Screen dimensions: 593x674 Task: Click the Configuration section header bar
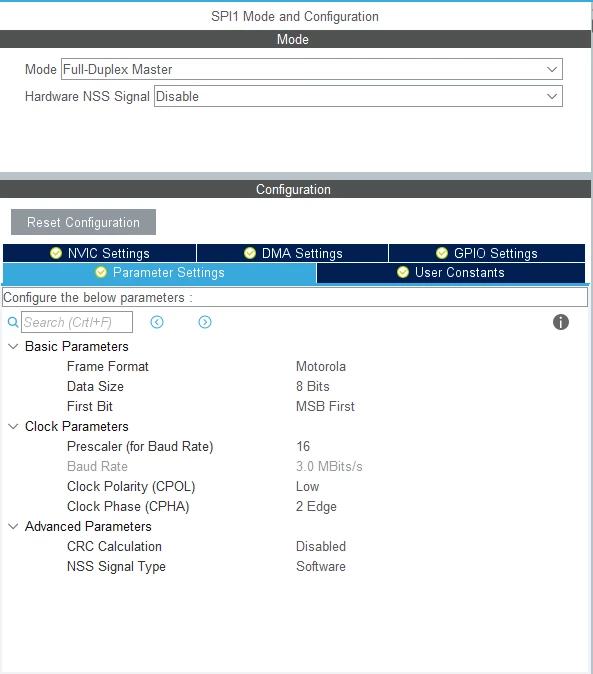pyautogui.click(x=295, y=189)
